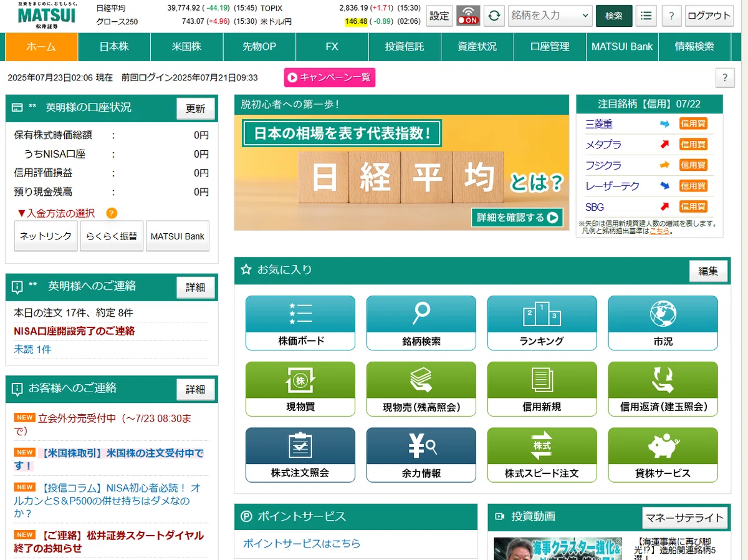Viewport: 748px width, 560px height.
Task: Open the list menu icon beside 検索
Action: coord(647,16)
